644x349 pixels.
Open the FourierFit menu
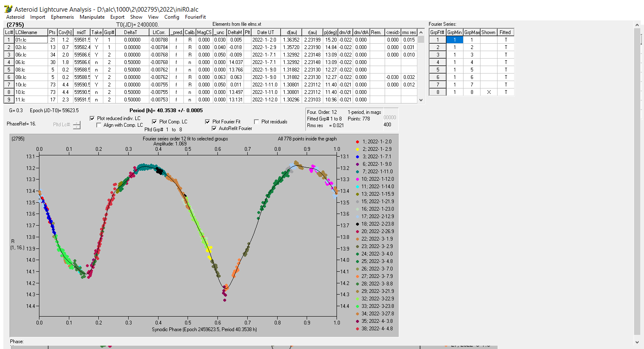tap(195, 17)
